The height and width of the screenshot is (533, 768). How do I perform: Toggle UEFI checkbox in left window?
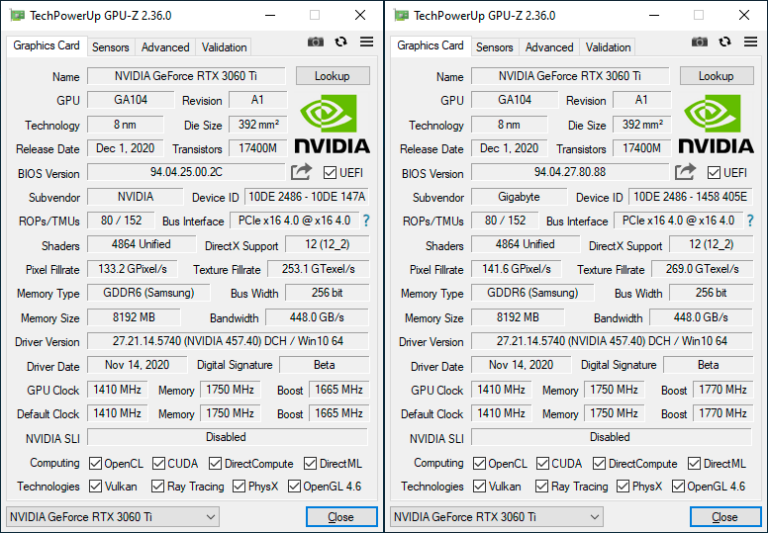pyautogui.click(x=330, y=172)
